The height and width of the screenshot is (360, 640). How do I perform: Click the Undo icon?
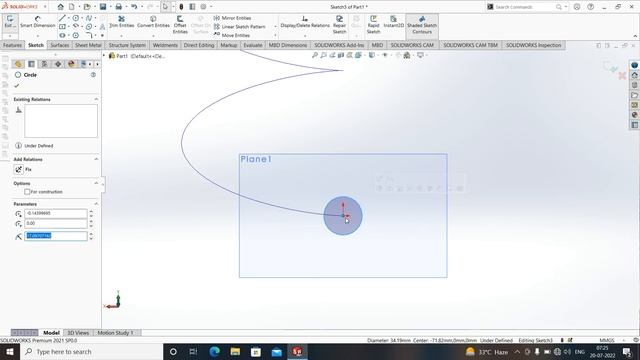coord(134,7)
